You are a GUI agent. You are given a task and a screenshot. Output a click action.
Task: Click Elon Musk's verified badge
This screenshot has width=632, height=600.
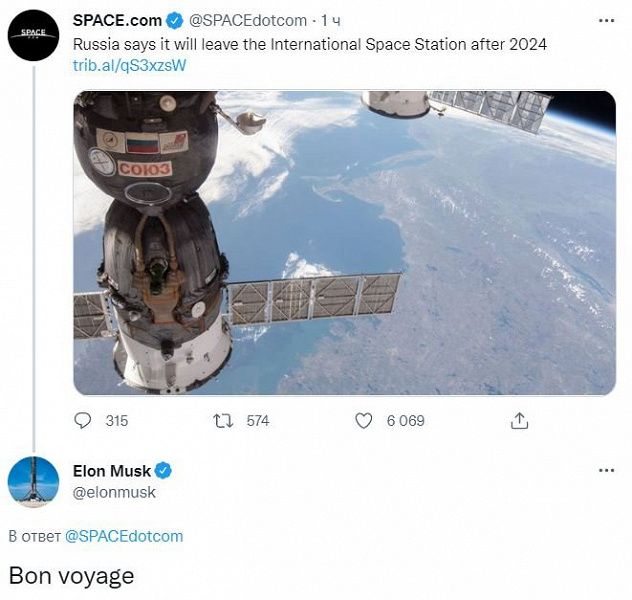tap(164, 471)
